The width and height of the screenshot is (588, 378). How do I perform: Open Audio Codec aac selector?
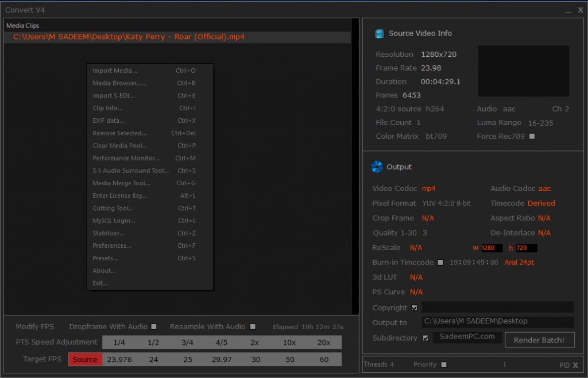[544, 189]
